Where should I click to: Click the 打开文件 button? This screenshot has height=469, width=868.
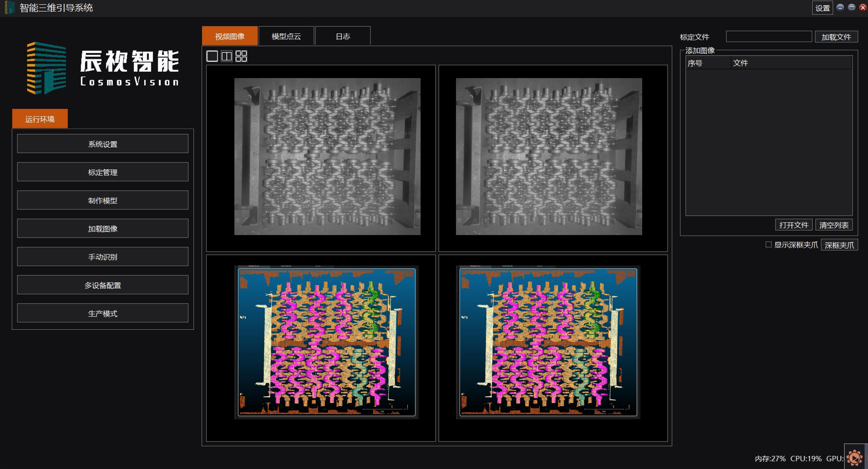point(794,225)
